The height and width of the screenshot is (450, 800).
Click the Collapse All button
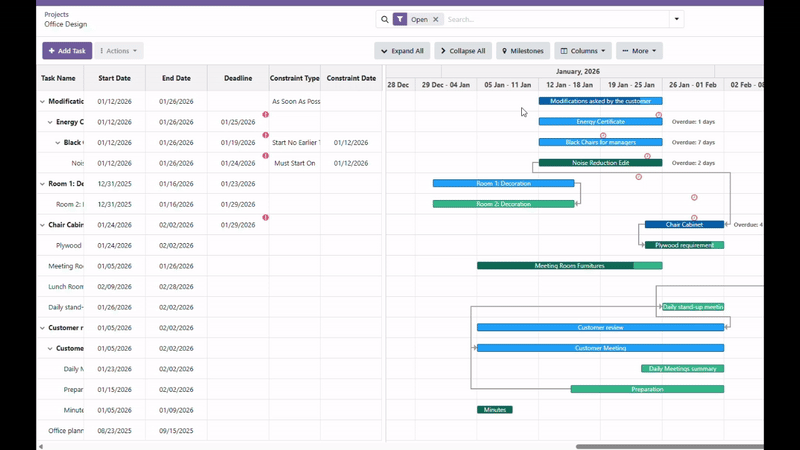(463, 51)
